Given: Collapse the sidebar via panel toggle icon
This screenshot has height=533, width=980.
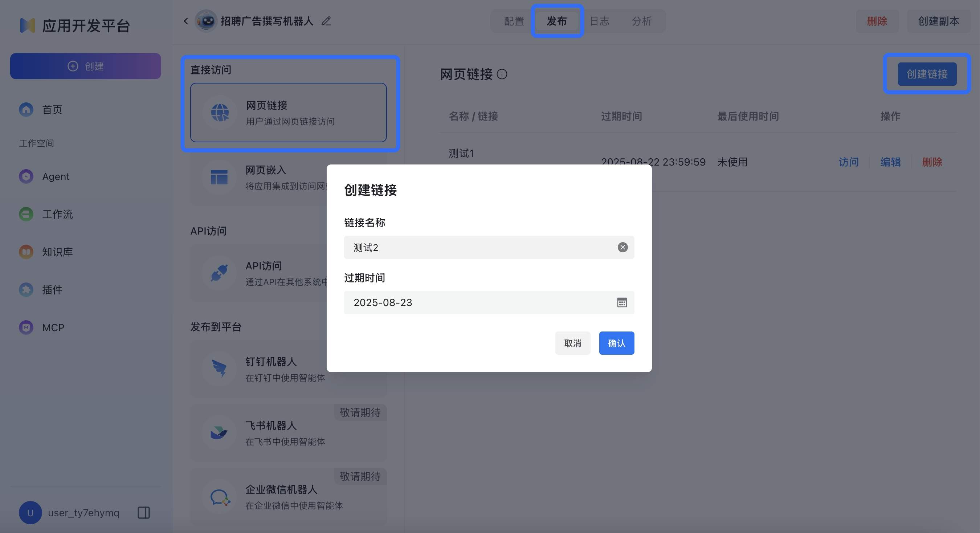Looking at the screenshot, I should (143, 512).
